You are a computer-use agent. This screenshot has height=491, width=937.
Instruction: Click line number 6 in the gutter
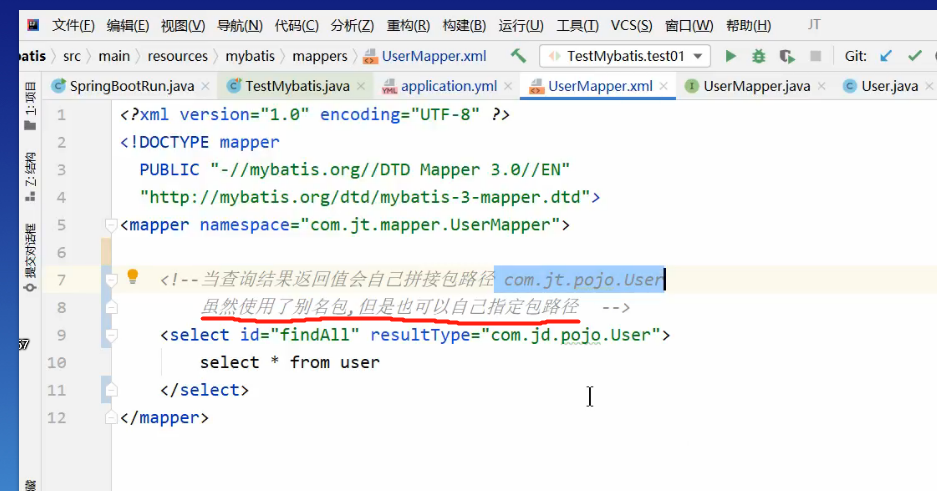click(61, 253)
